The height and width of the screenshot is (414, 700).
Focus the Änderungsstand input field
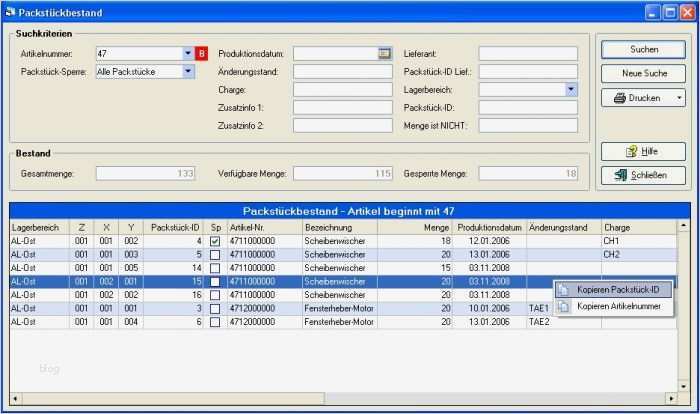pos(342,72)
